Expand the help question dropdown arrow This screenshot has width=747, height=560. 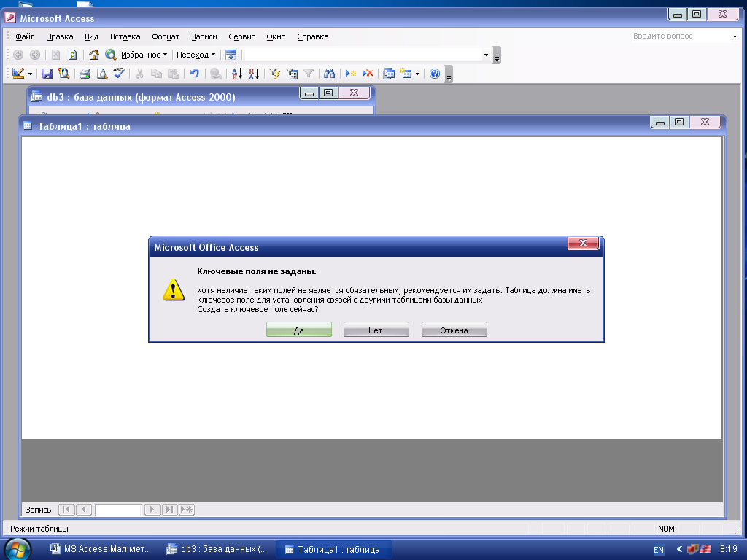click(735, 36)
